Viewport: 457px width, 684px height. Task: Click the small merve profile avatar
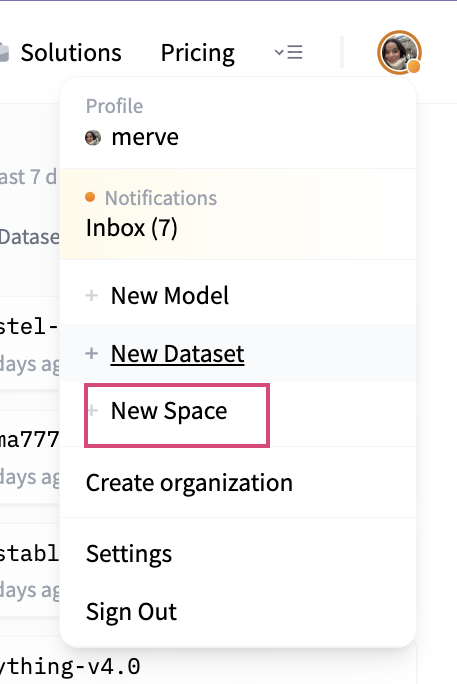(x=93, y=138)
